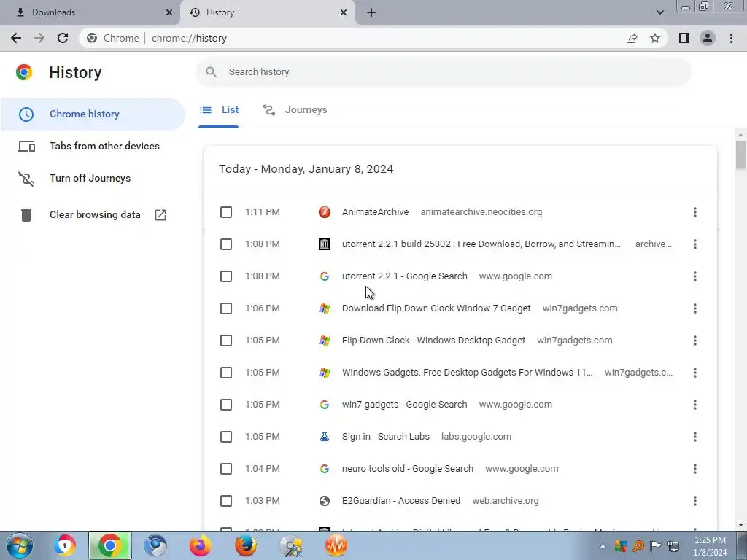Go back using the browser back arrow
The image size is (747, 560).
(x=16, y=38)
